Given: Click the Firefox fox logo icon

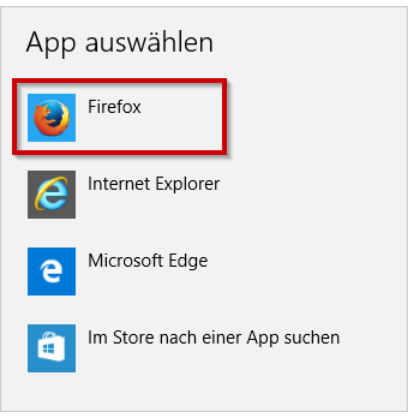Looking at the screenshot, I should pos(52,118).
